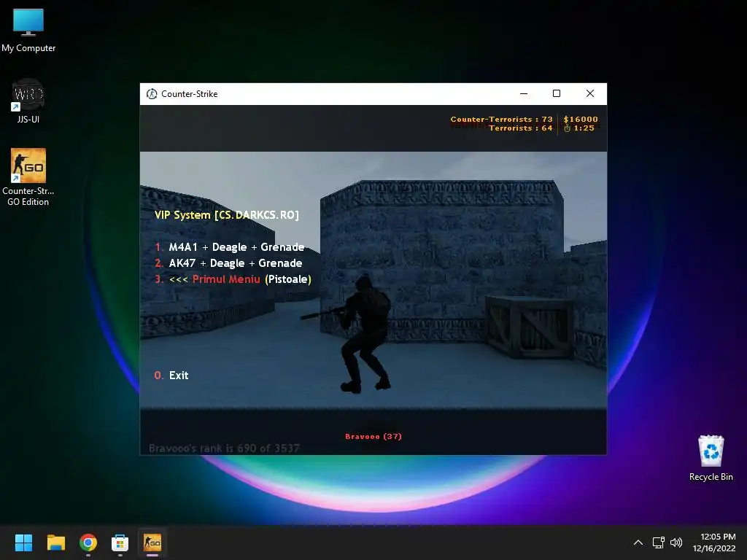The image size is (747, 560).
Task: Click the VIP System [CS.DARKCS.RO] header
Action: pyautogui.click(x=227, y=215)
